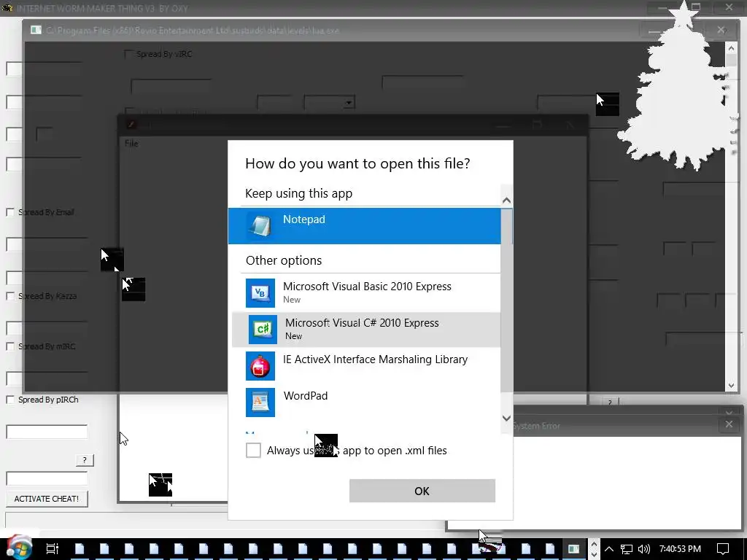Click taskbar overflow down arrow
Viewport: 747px width, 560px height.
tap(594, 555)
